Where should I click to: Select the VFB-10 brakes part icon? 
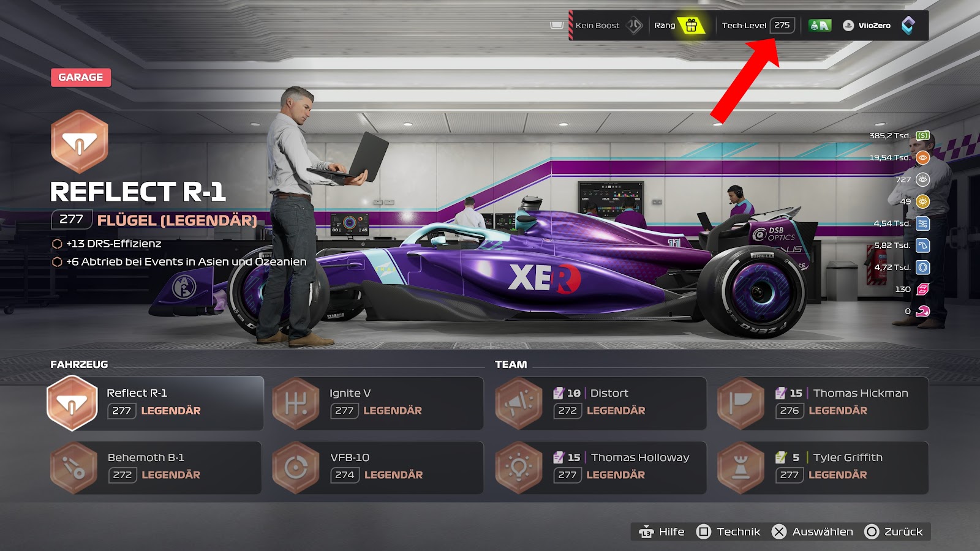pyautogui.click(x=296, y=468)
